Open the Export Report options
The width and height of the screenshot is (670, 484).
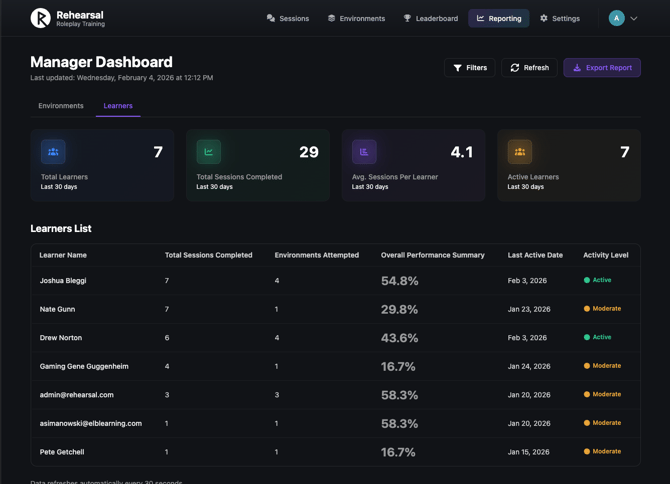[x=602, y=68]
